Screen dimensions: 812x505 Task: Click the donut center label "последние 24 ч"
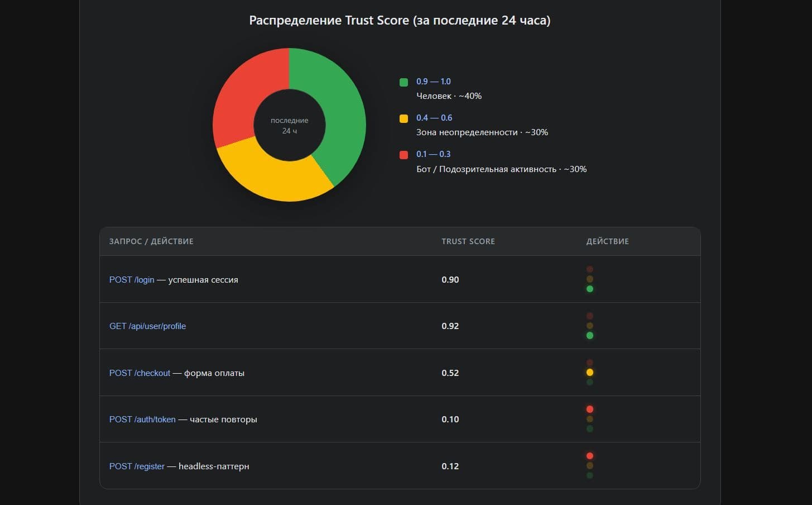point(289,125)
